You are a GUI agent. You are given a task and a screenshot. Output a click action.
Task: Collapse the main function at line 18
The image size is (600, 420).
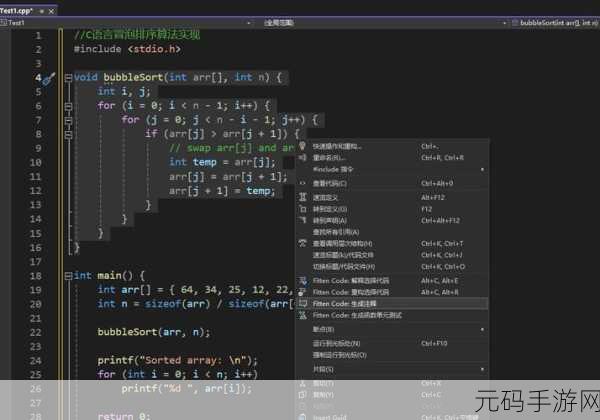pos(68,276)
